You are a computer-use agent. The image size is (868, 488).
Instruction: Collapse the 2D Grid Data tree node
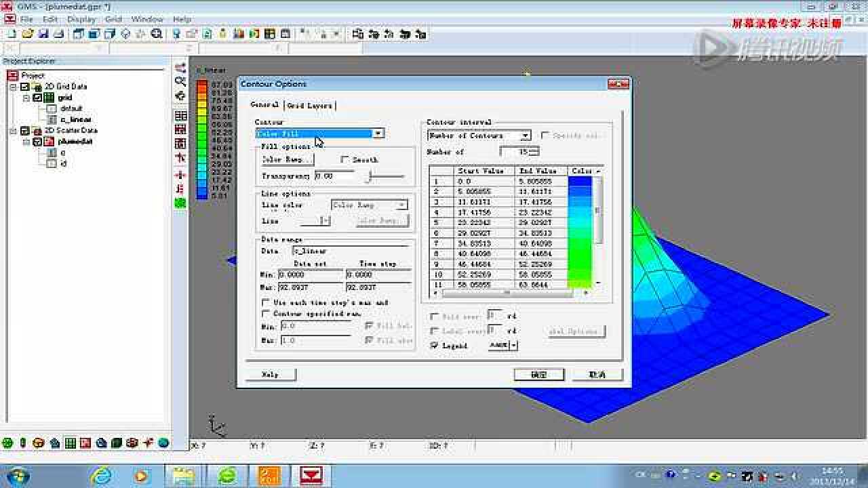point(13,87)
